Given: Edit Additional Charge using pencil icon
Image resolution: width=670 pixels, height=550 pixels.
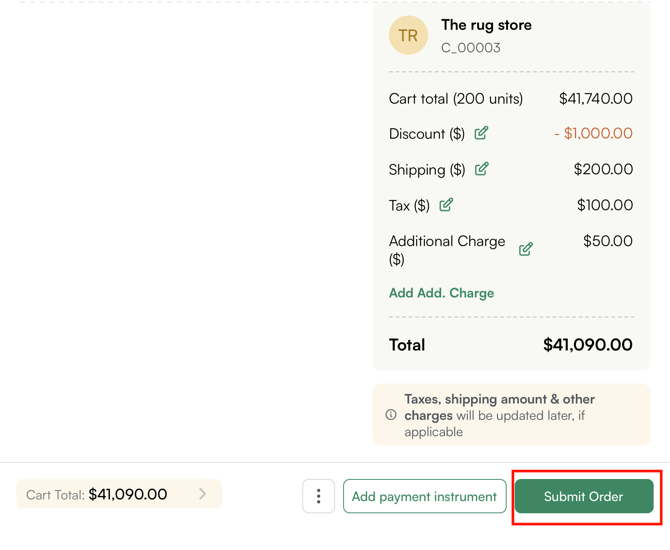Looking at the screenshot, I should point(526,249).
